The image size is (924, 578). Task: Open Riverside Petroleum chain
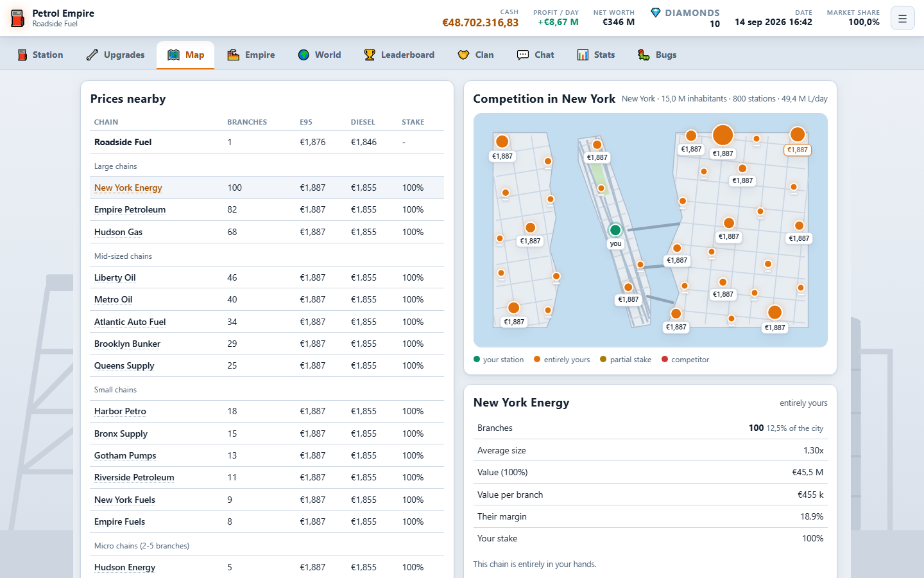tap(134, 477)
